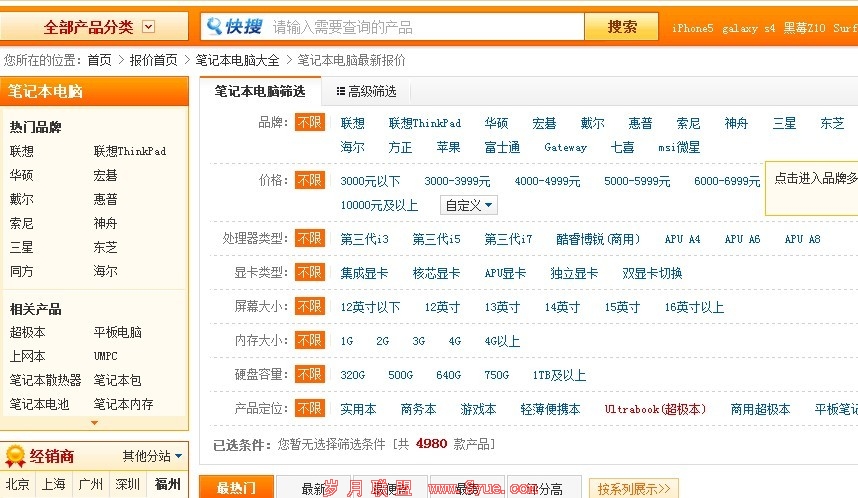Screen dimensions: 858x498
Task: Expand the 其他分站 dropdown
Action: pos(152,456)
